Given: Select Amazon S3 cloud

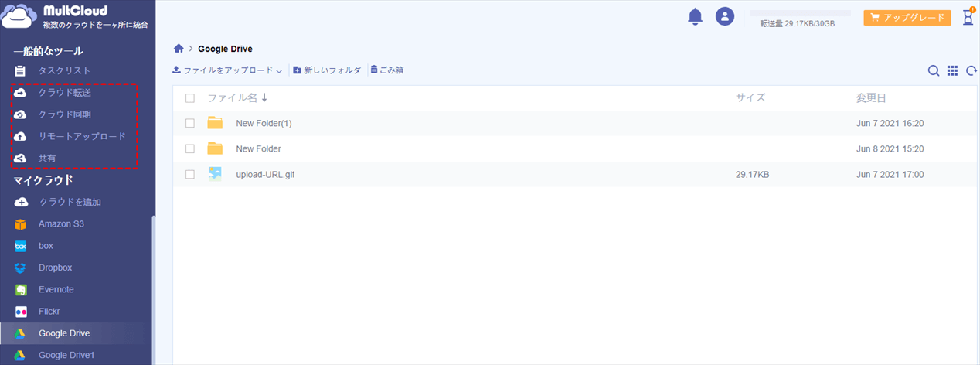Looking at the screenshot, I should (61, 223).
